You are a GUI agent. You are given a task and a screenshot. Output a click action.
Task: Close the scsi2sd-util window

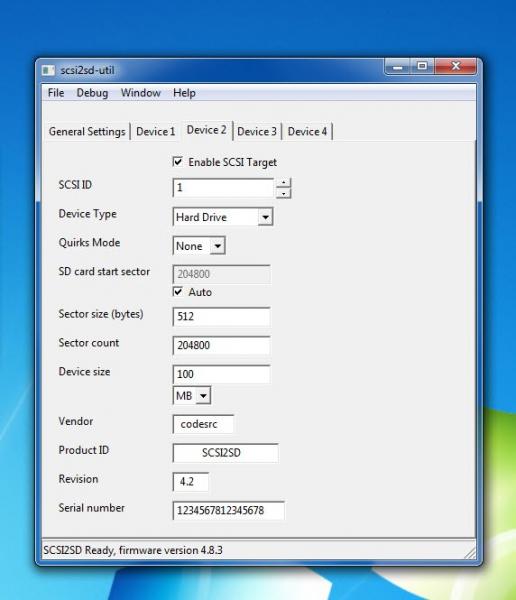click(456, 66)
